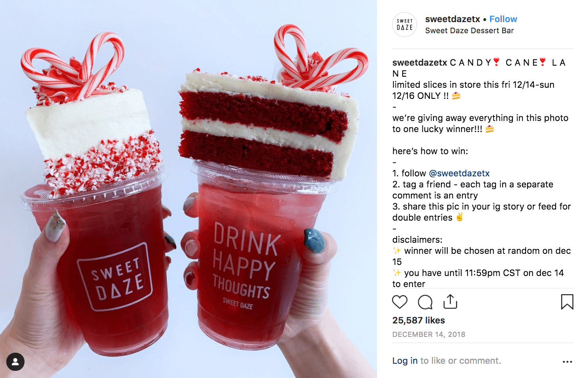
Task: Save the post with the bookmark icon
Action: [x=567, y=302]
